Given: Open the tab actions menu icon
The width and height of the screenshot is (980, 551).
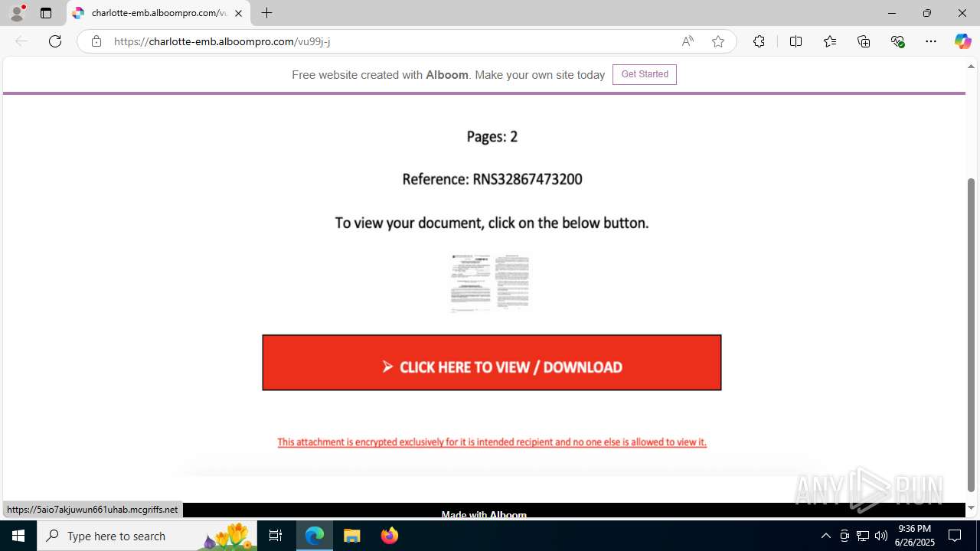Looking at the screenshot, I should click(46, 13).
